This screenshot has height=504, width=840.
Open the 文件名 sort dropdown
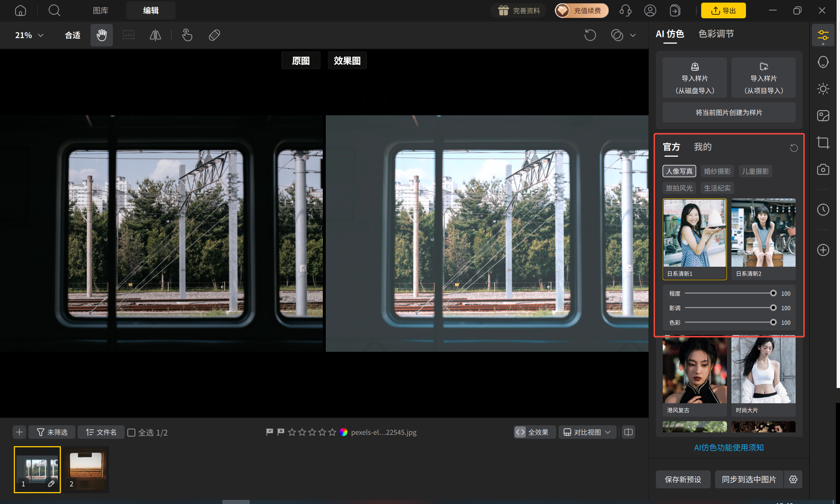coord(101,432)
